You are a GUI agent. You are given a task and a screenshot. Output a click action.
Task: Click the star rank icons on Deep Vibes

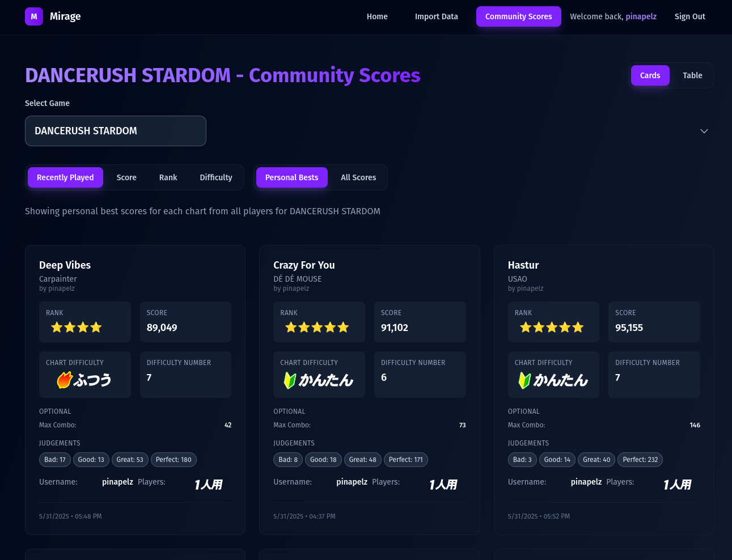(77, 327)
